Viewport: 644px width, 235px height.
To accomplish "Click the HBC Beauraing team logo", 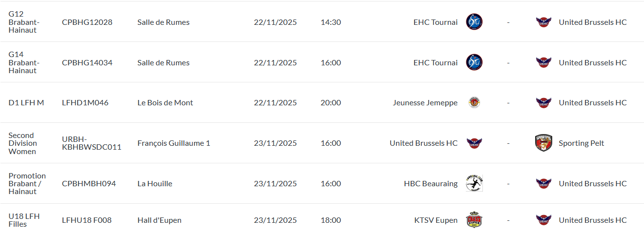I will tap(474, 183).
